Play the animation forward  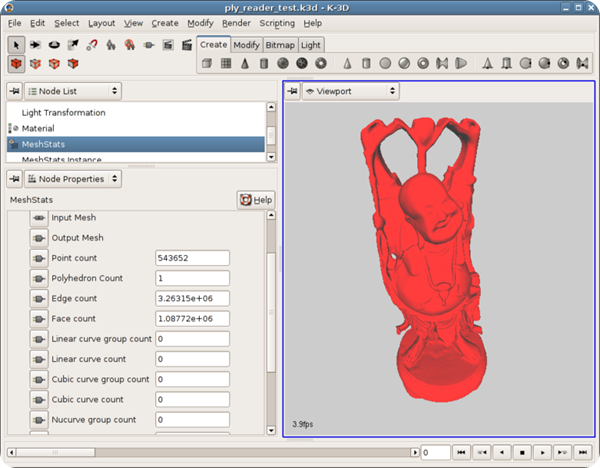click(x=542, y=452)
